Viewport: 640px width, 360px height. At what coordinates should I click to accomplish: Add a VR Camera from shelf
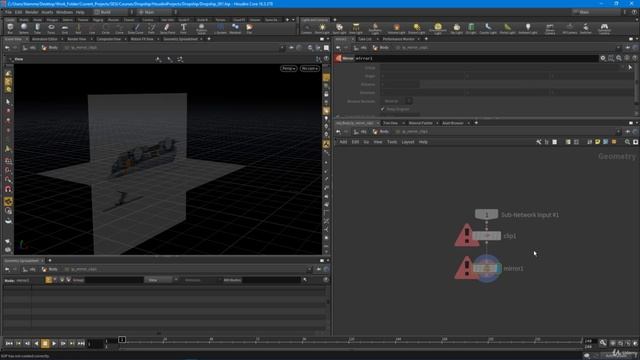[569, 28]
